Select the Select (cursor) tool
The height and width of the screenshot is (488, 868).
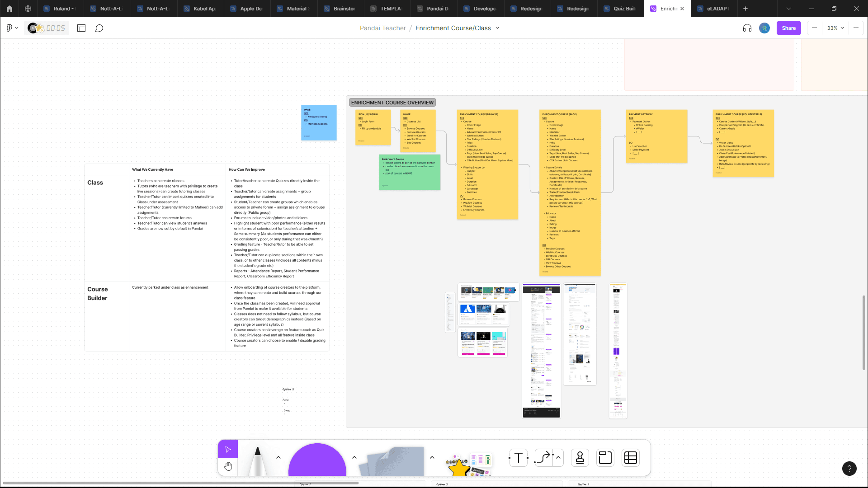tap(228, 449)
